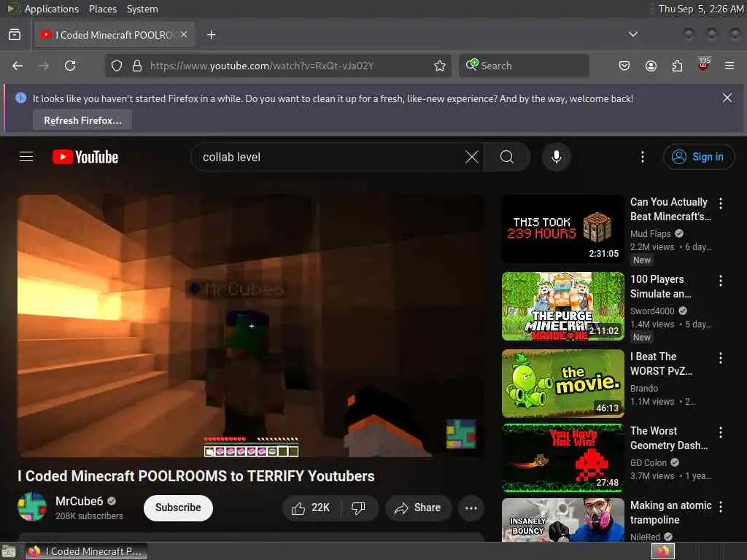Dismiss the Firefox refresh notification bar
747x560 pixels.
coord(727,98)
